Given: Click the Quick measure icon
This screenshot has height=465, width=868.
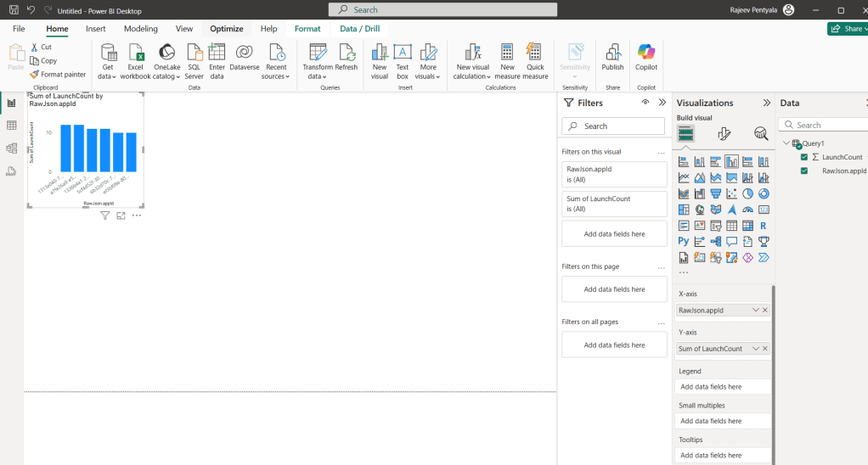Looking at the screenshot, I should point(535,53).
